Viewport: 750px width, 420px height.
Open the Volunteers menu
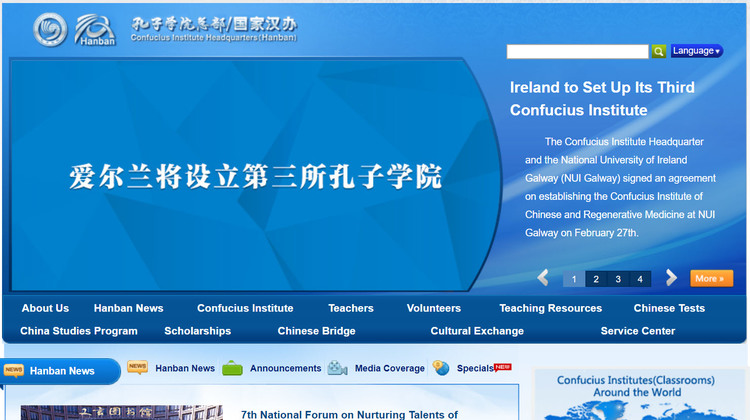[434, 309]
